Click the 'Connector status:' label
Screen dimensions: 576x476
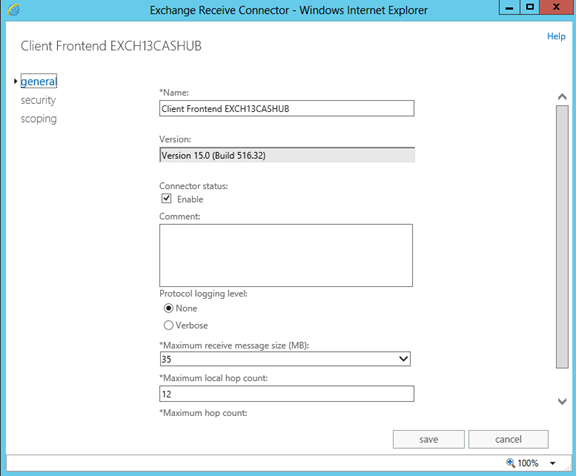[x=194, y=186]
